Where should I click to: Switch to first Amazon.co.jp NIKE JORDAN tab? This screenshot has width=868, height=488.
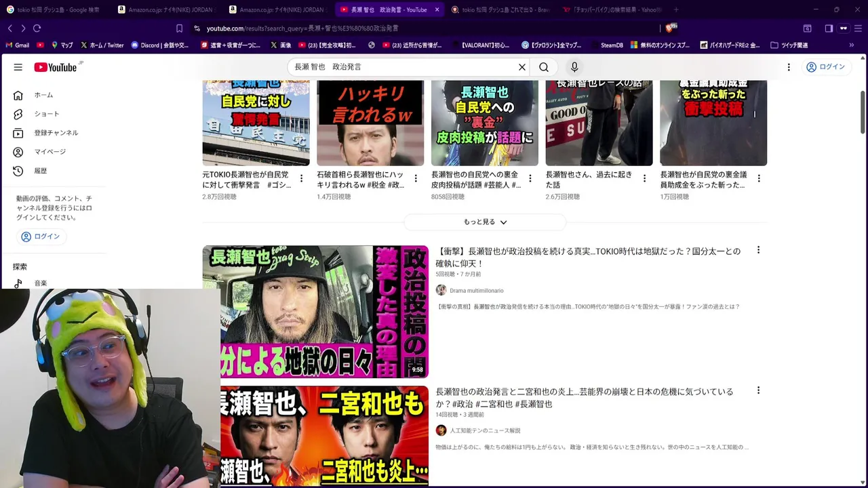[166, 9]
